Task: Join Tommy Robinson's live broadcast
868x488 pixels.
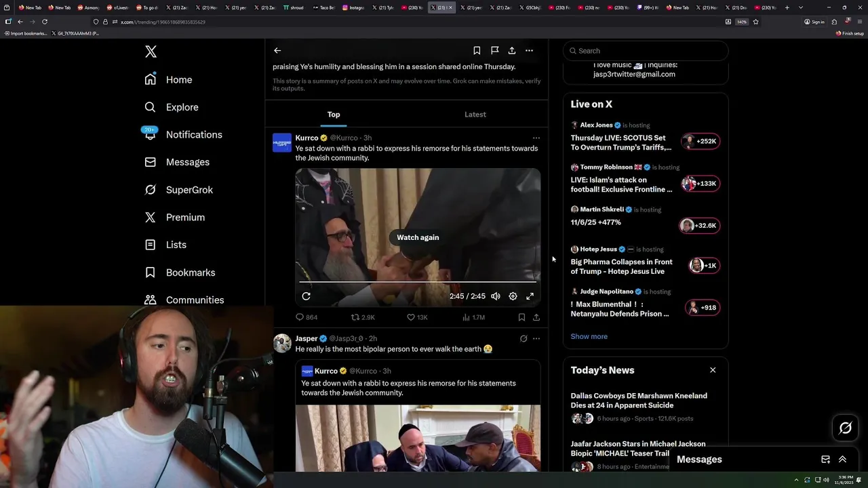Action: coord(700,184)
